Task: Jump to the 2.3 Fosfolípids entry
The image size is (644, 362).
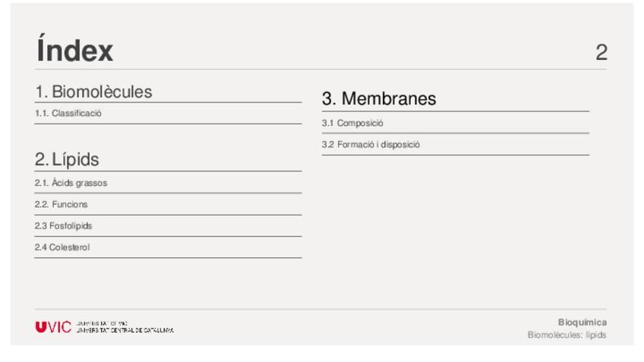Action: 64,225
